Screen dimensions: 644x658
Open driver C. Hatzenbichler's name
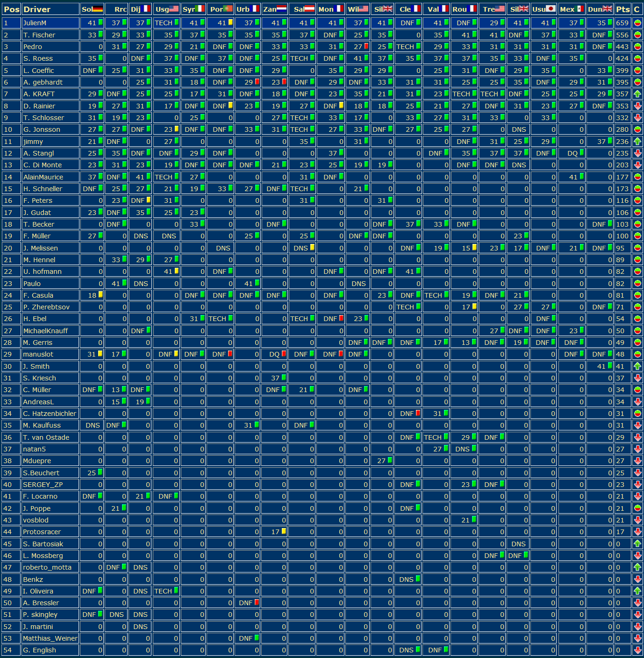pos(50,414)
